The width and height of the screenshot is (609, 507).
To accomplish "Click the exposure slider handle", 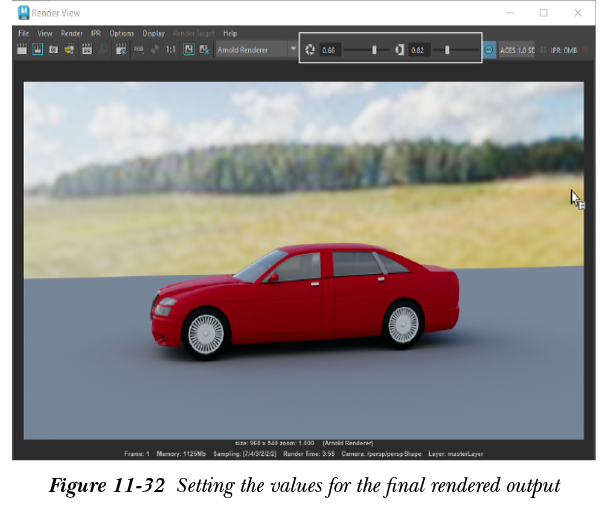I will pyautogui.click(x=375, y=49).
